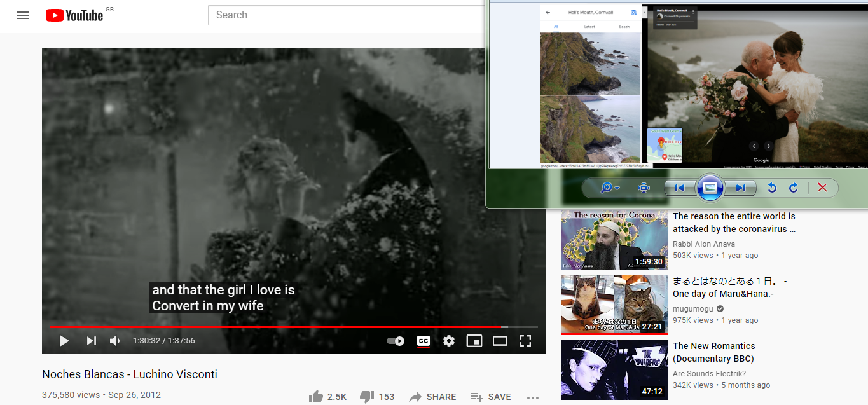868x405 pixels.
Task: Click the title Noches Blancas - Luchino Visconti
Action: [130, 374]
